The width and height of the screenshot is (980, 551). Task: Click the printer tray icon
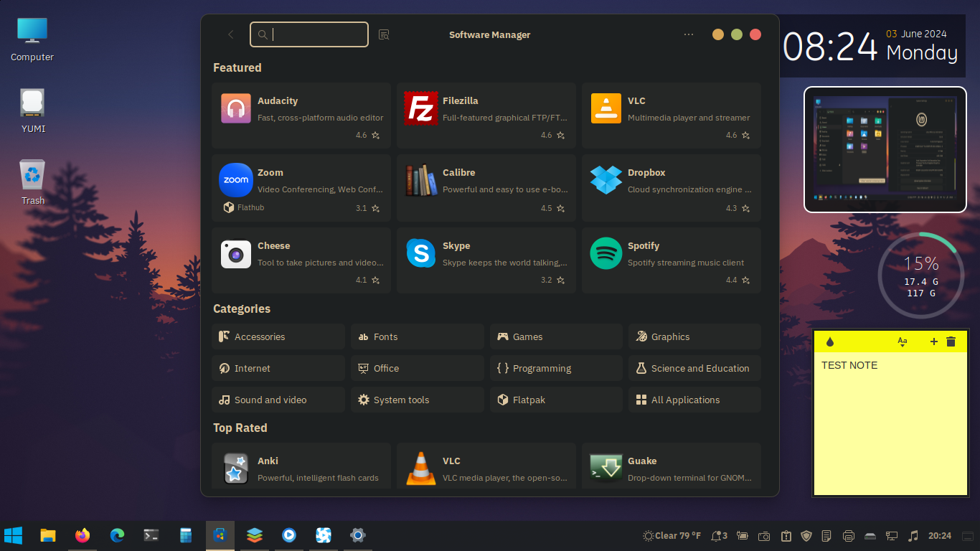849,536
